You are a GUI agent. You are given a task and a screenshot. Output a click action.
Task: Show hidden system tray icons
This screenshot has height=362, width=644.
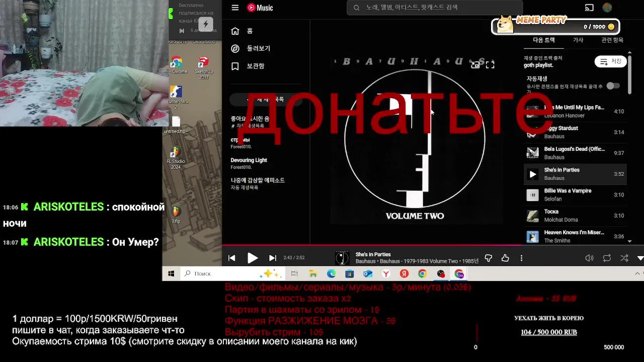tap(637, 274)
